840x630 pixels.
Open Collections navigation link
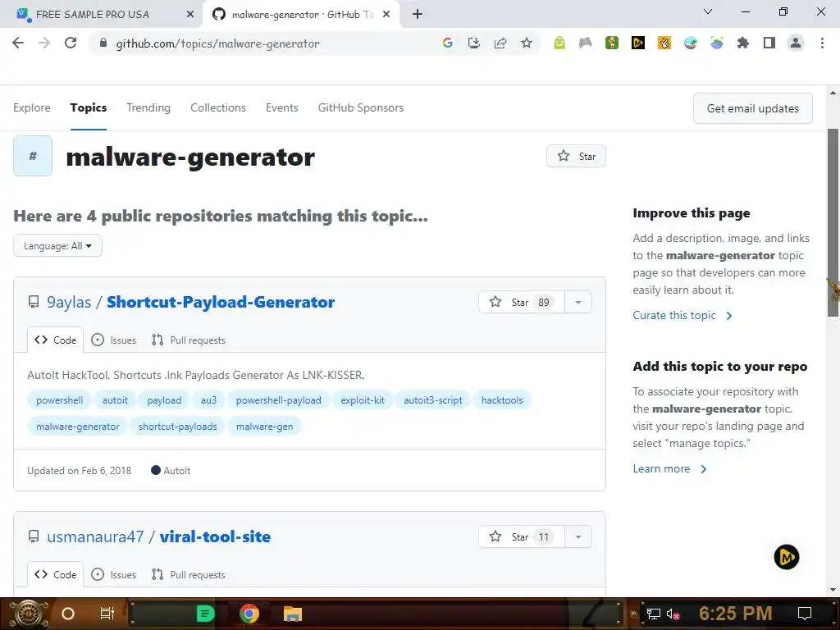[x=218, y=107]
